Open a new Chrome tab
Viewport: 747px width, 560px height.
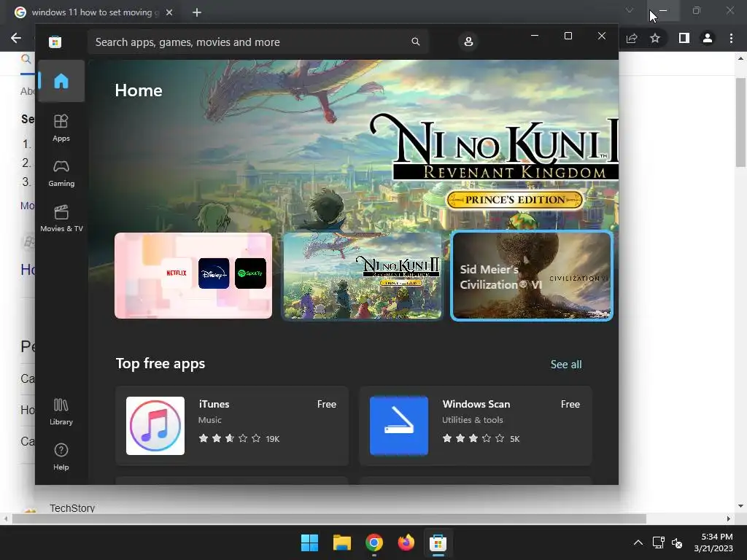click(x=197, y=12)
